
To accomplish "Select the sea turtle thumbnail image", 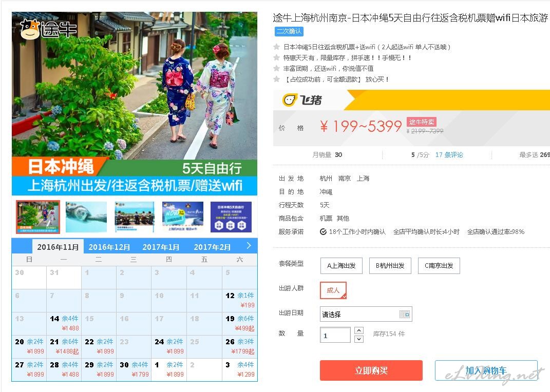I will pos(86,217).
